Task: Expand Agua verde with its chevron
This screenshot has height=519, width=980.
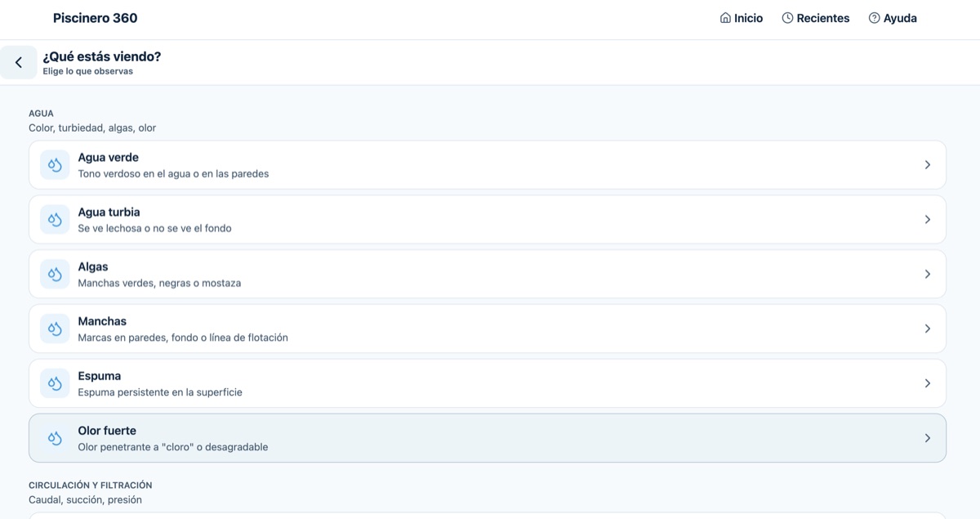Action: [x=927, y=165]
